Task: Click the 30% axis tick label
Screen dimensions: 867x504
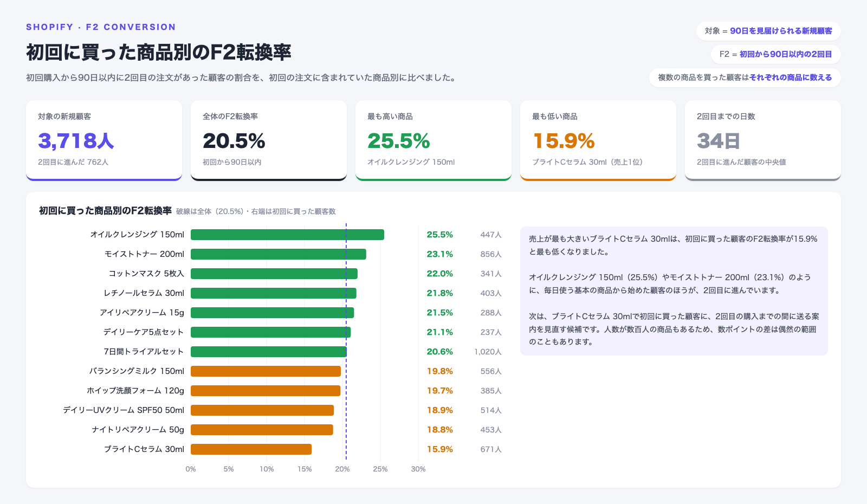Action: (418, 469)
